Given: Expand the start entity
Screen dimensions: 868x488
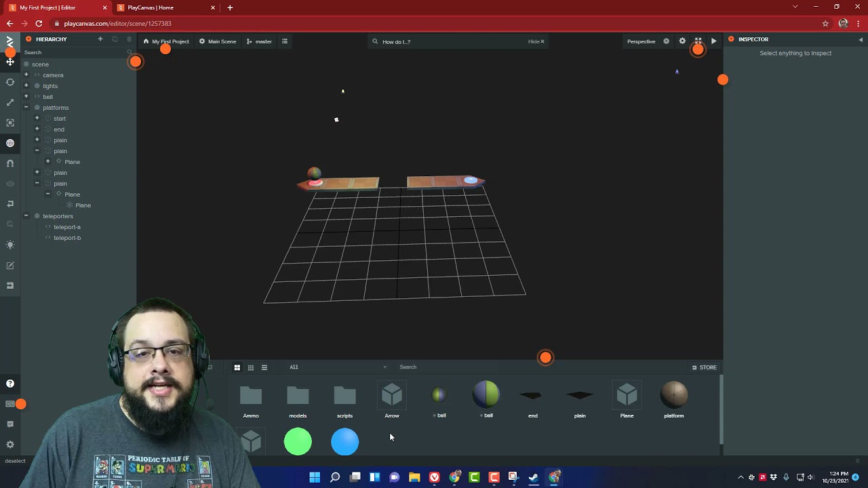Looking at the screenshot, I should (37, 119).
